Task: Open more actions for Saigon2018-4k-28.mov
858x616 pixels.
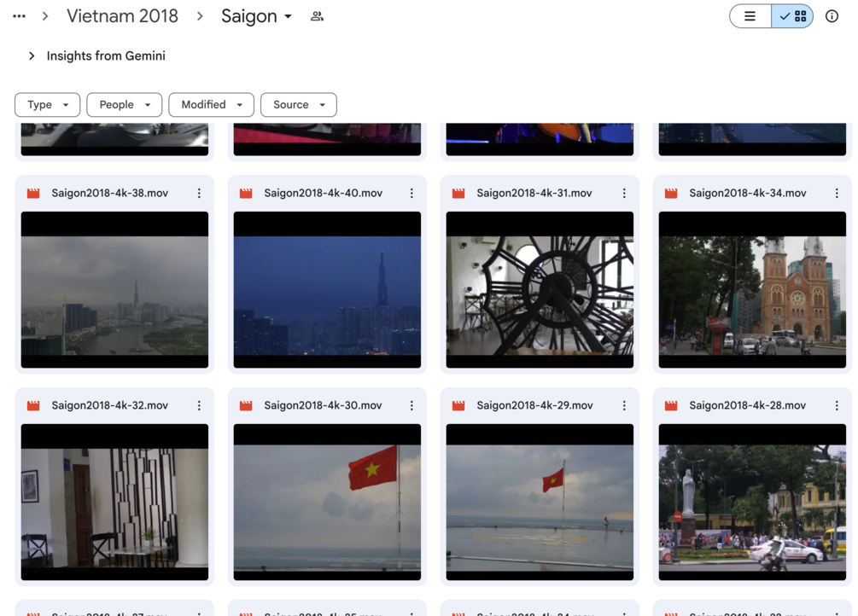Action: 837,405
